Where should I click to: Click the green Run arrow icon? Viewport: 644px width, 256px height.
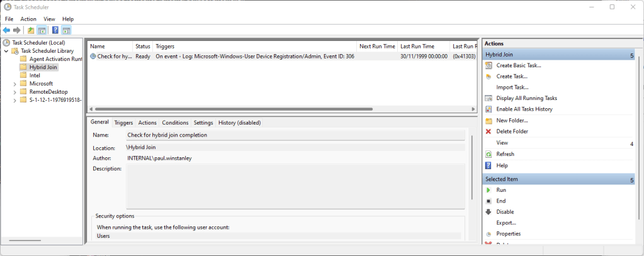pyautogui.click(x=489, y=190)
